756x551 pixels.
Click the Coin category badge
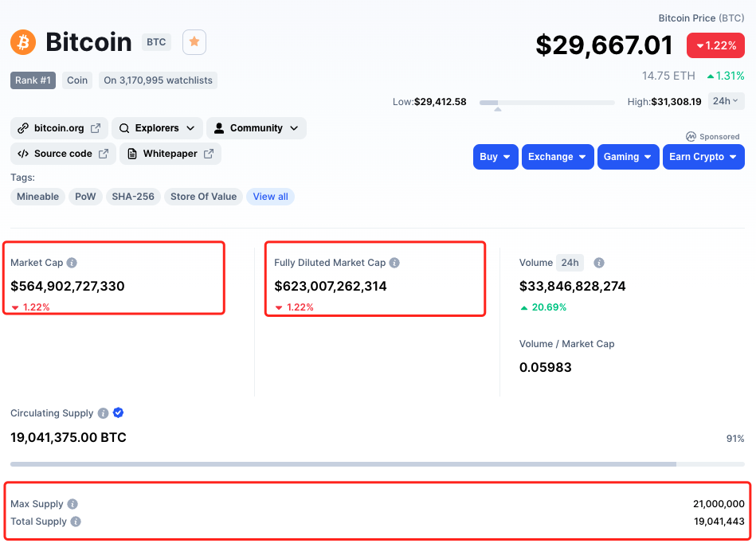click(77, 80)
